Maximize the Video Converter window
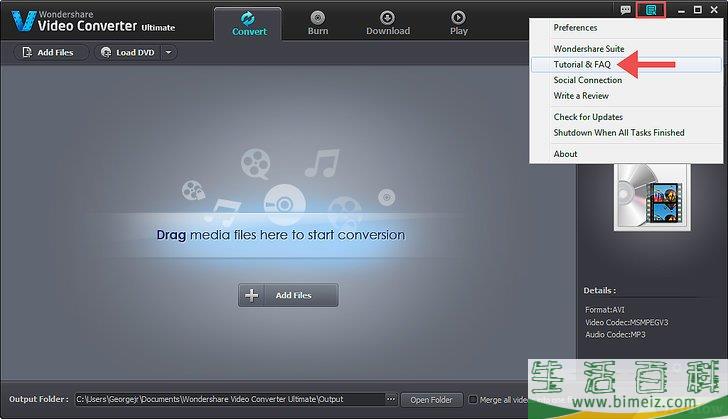The image size is (728, 419). click(697, 10)
